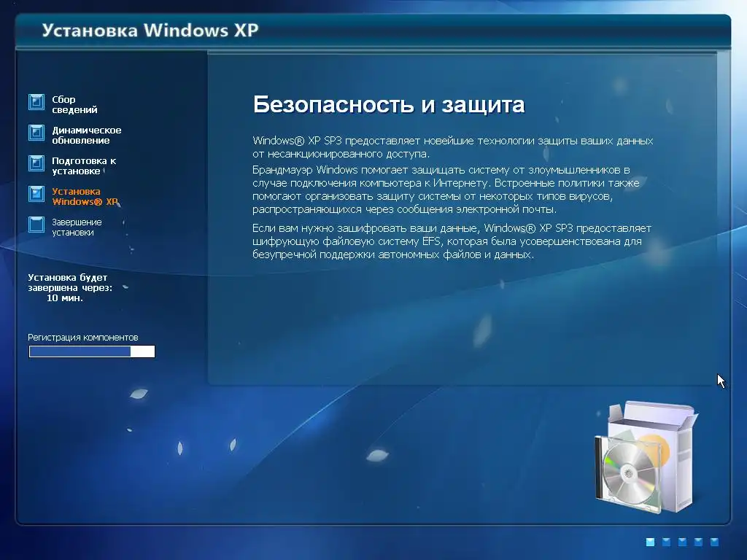
Task: Click the paragraph starting Windows® XP SP3 предоставляет новейшие
Action: pyautogui.click(x=452, y=147)
